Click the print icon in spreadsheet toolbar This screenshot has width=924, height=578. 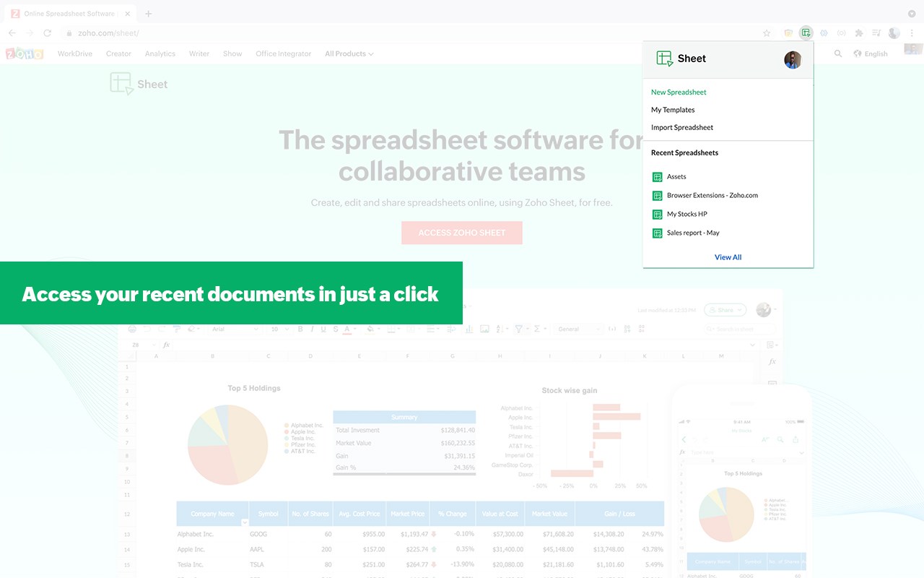132,329
